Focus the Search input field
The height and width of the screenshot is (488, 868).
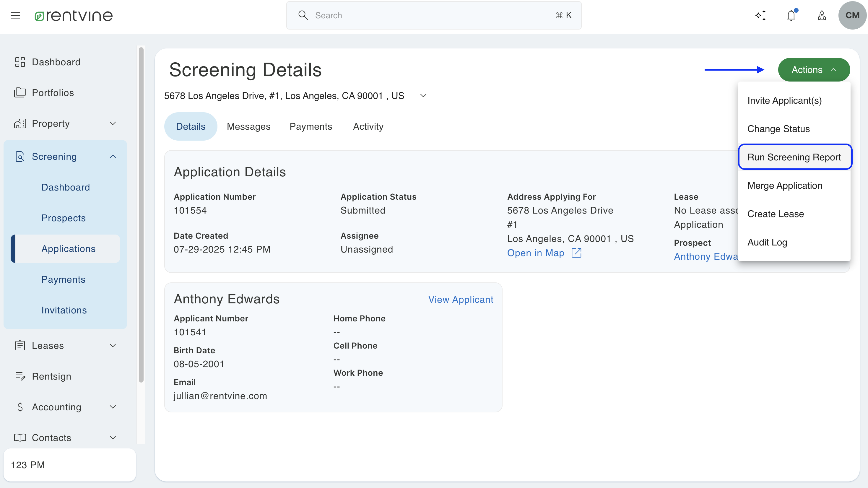tap(434, 15)
